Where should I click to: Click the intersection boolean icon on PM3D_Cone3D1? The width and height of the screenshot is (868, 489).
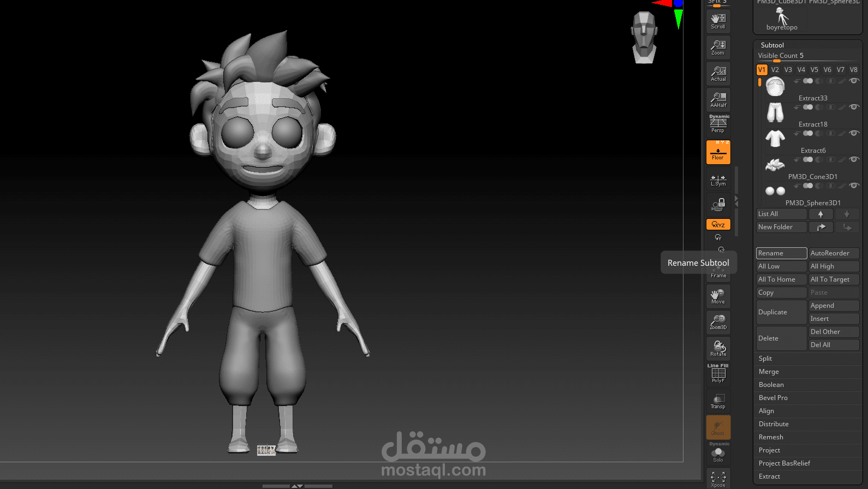click(x=831, y=159)
